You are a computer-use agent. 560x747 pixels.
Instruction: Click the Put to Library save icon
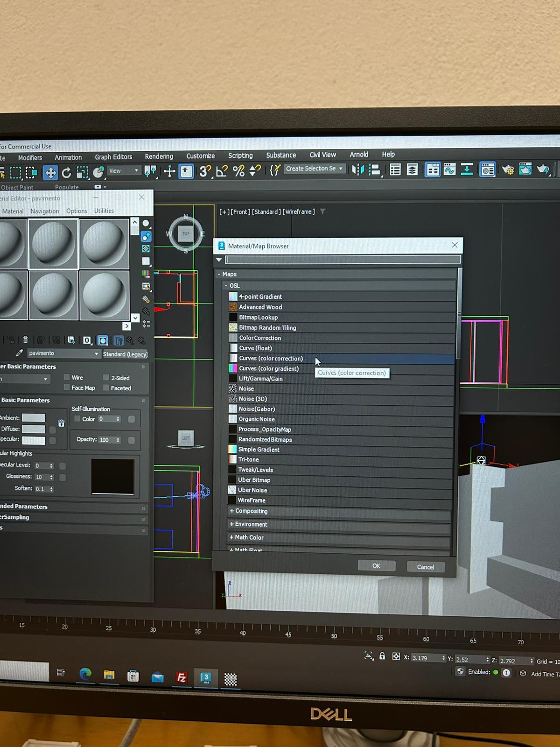click(x=71, y=340)
